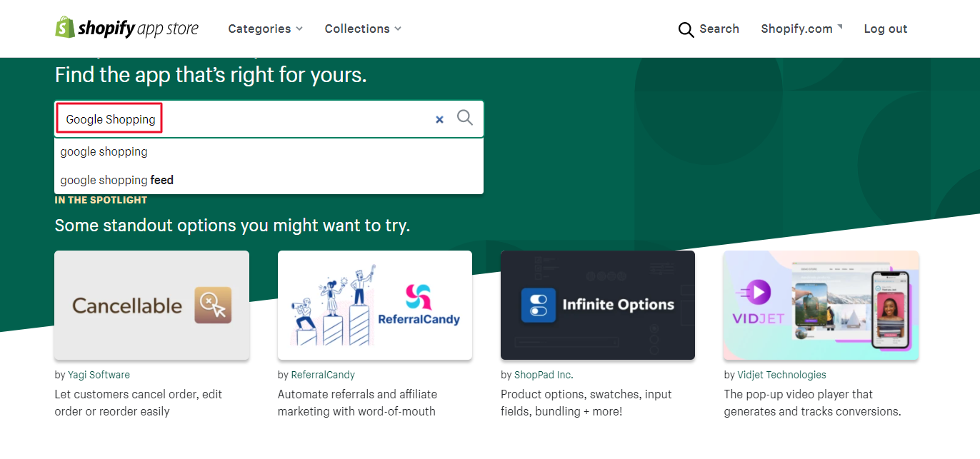Open the Infinite Options app card

[598, 306]
